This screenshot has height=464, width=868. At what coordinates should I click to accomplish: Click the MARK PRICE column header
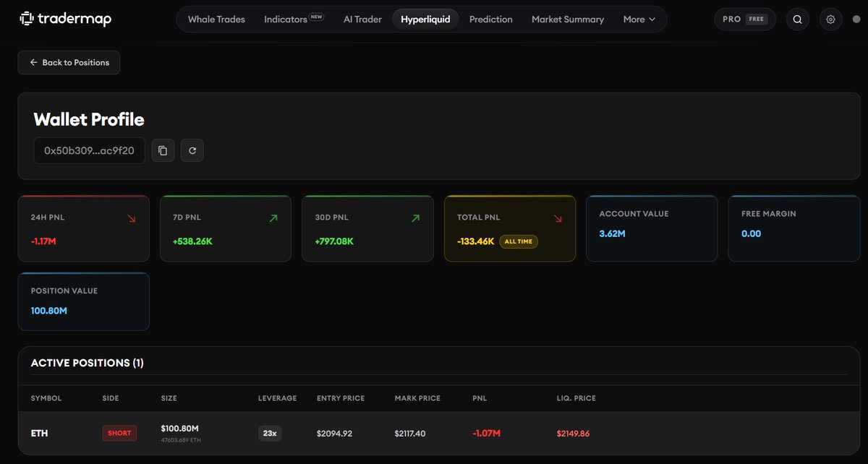(x=417, y=398)
